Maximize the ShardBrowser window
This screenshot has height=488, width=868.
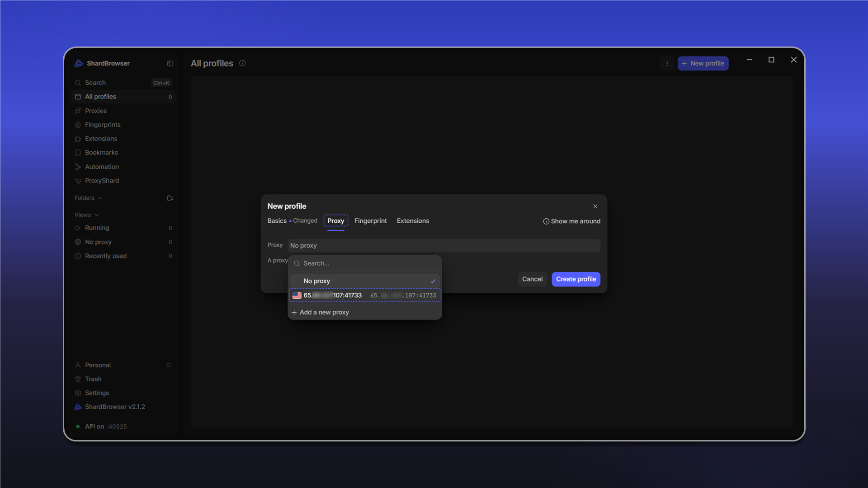771,60
